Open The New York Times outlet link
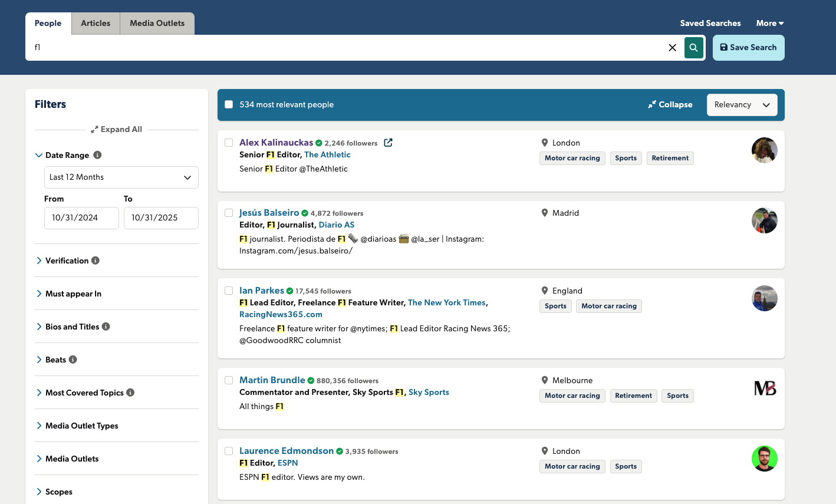The image size is (836, 504). pos(446,302)
